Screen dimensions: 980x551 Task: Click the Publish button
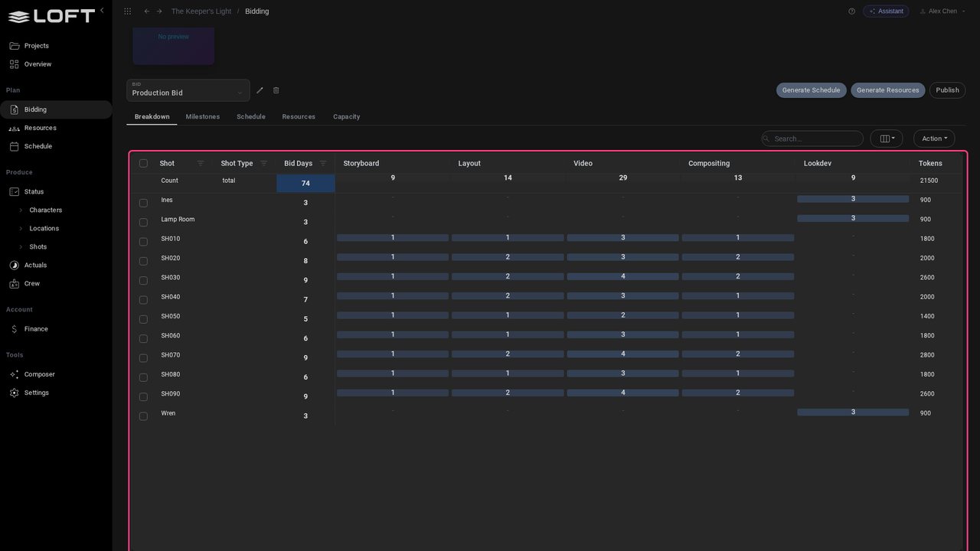click(947, 90)
